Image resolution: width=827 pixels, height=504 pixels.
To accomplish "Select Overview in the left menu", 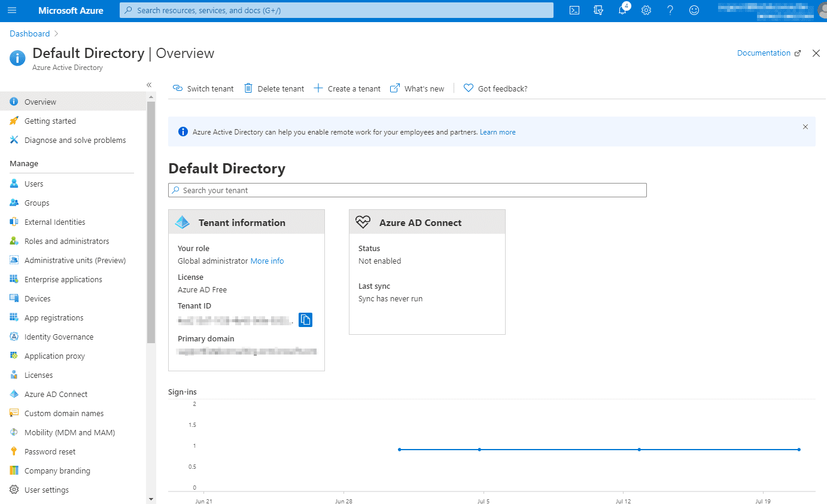I will 73,102.
